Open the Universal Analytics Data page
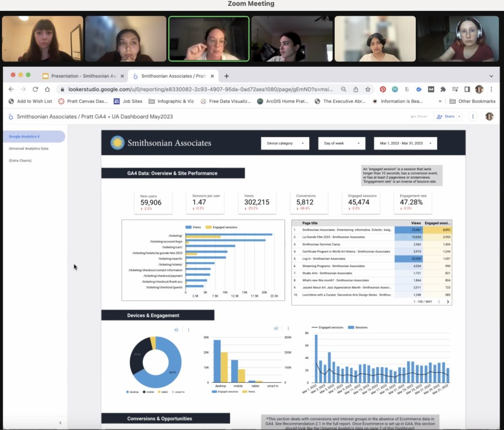Viewport: 504px width, 430px height. click(29, 149)
